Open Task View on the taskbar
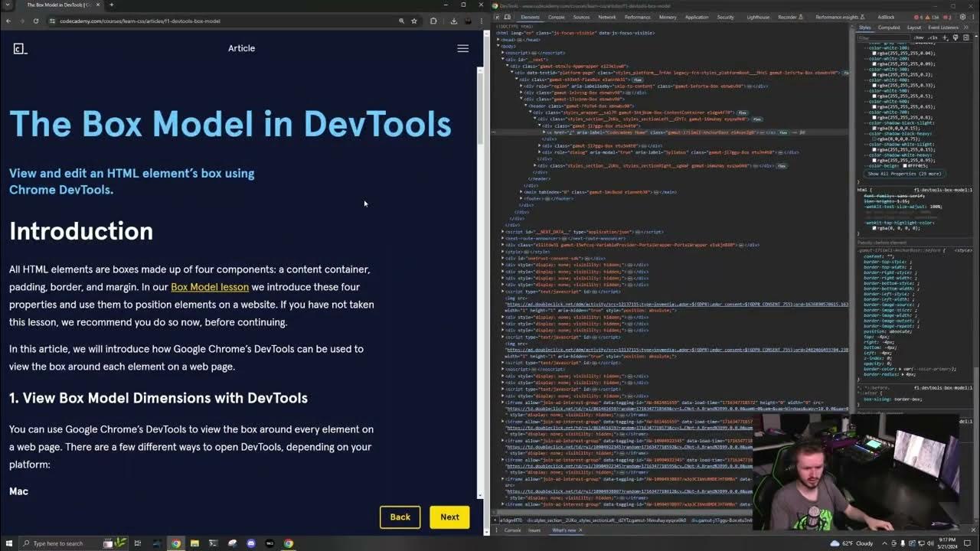980x551 pixels. (138, 543)
